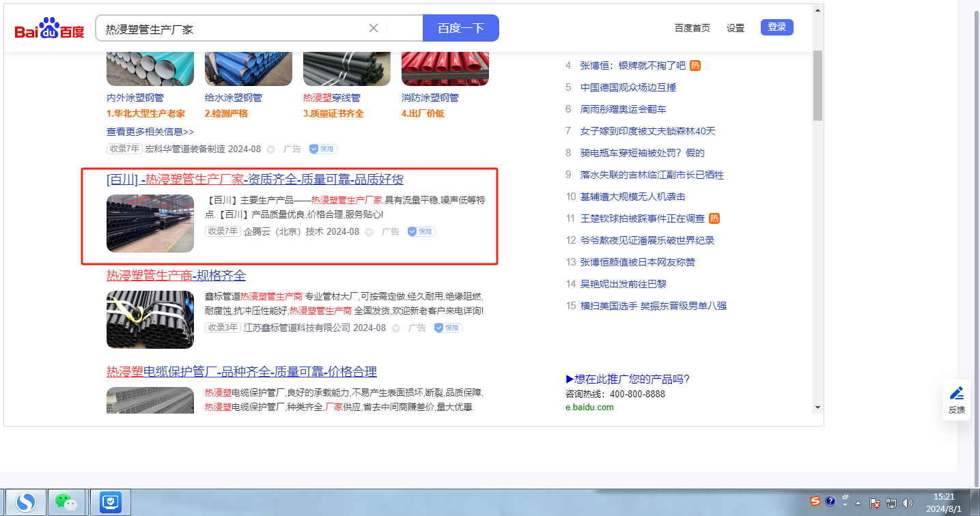Open the 鑫标管道 black pipes thumbnail

150,319
